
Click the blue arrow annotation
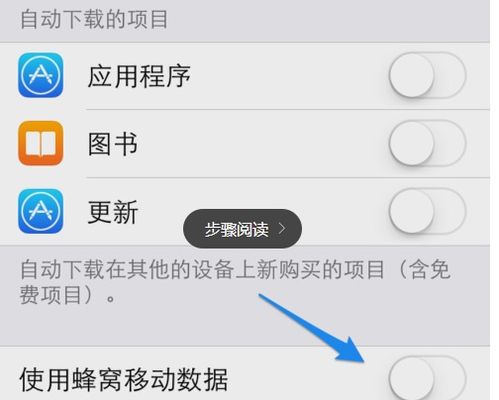[312, 328]
